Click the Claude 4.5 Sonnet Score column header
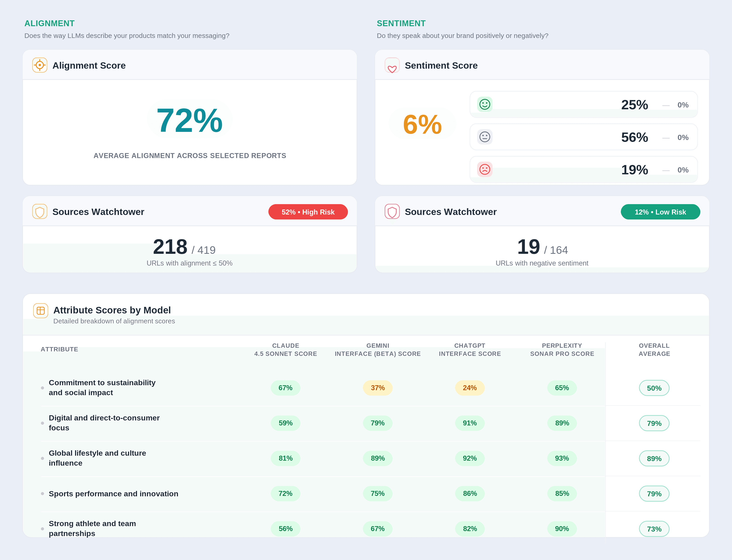Viewport: 732px width, 560px height. (286, 350)
